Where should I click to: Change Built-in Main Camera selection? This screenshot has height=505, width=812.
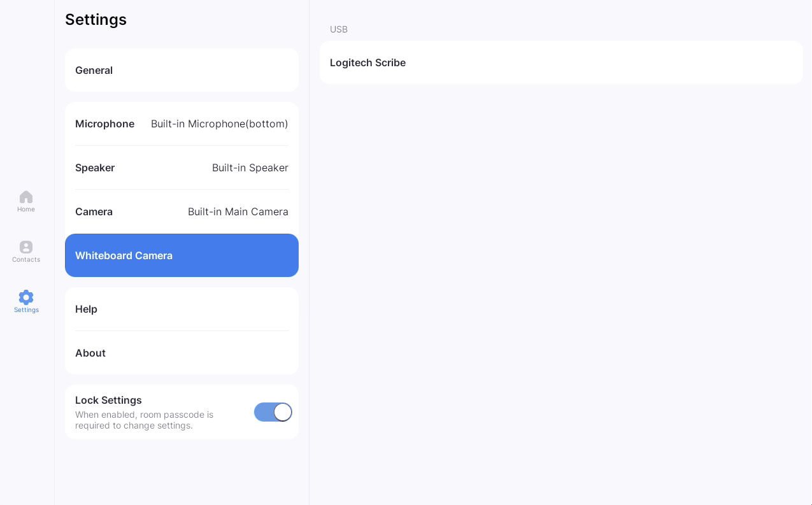[x=238, y=211]
